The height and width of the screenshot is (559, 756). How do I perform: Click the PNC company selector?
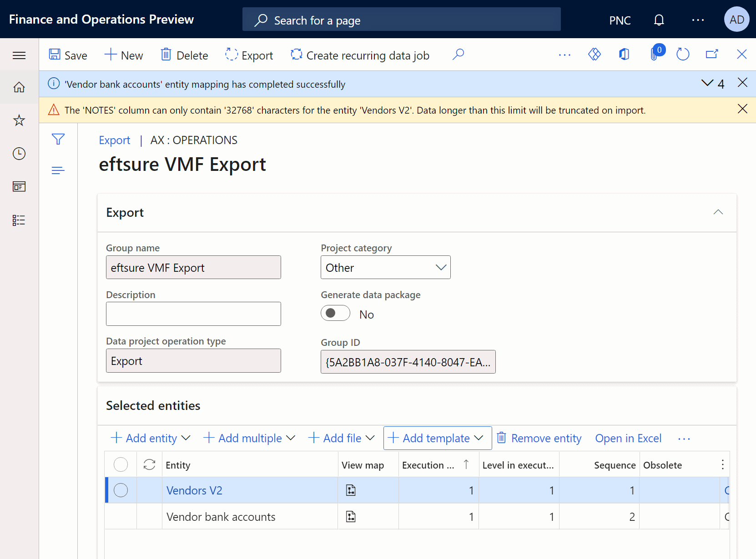[620, 20]
